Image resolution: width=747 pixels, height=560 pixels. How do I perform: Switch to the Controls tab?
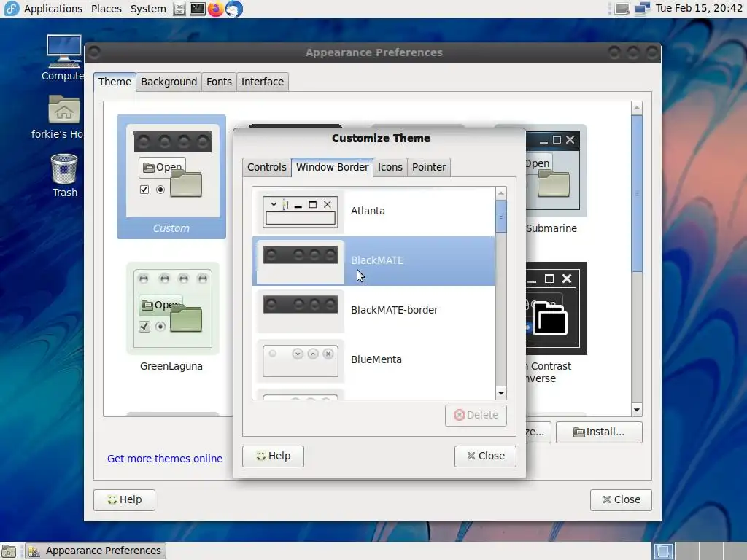point(267,167)
